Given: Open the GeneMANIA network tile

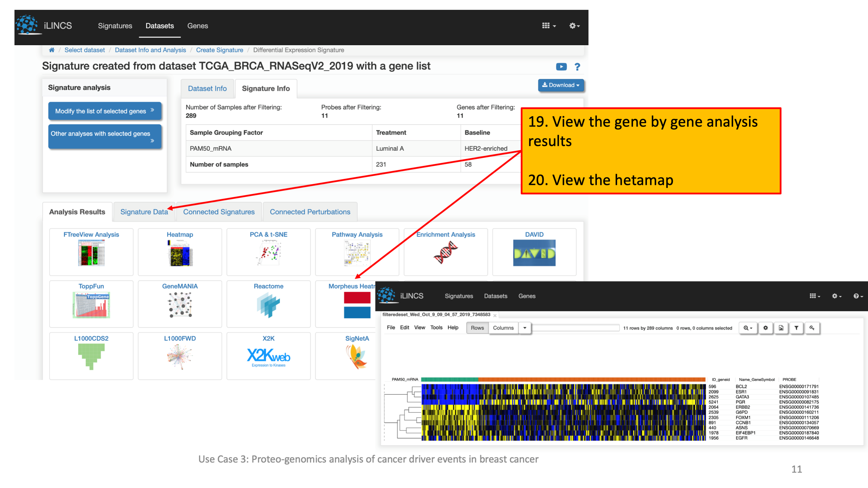Looking at the screenshot, I should 180,303.
